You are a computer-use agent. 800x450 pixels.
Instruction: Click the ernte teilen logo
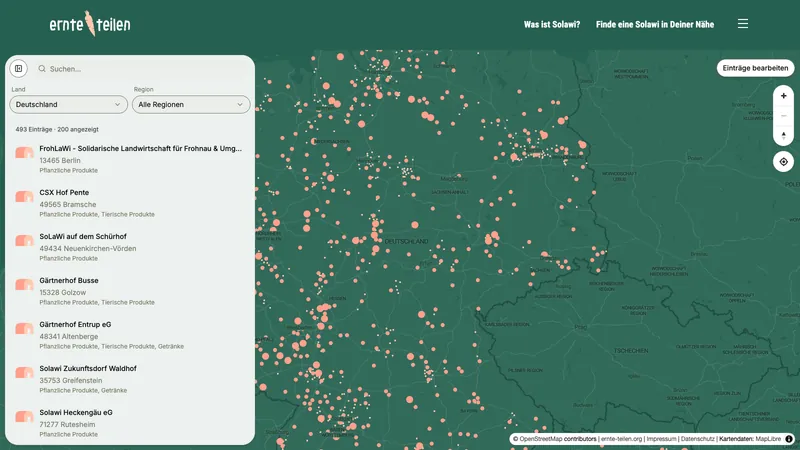[x=90, y=24]
